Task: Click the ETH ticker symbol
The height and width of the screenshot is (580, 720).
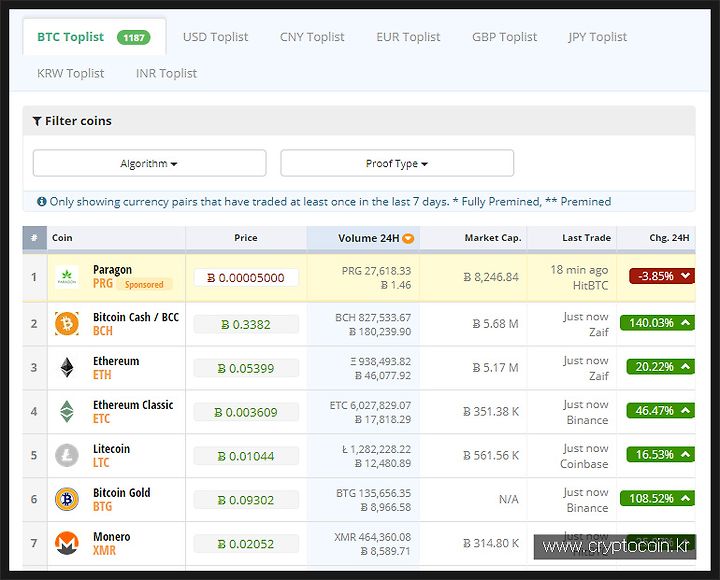Action: pyautogui.click(x=102, y=375)
